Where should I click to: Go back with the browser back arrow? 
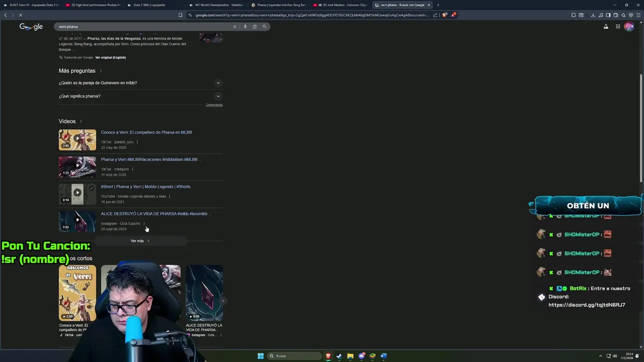coord(6,15)
